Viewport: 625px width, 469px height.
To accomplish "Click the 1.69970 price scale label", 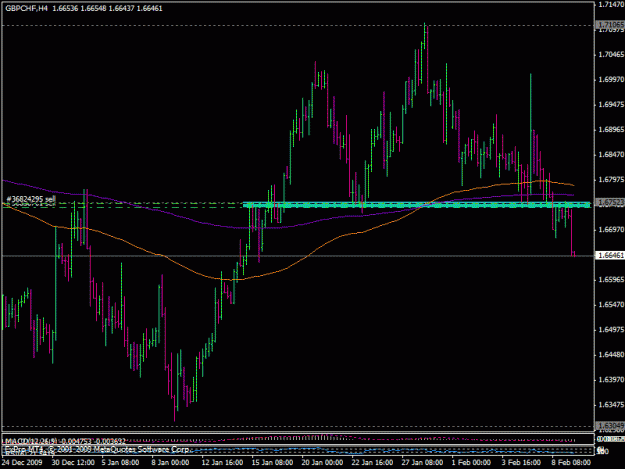I will pyautogui.click(x=611, y=80).
